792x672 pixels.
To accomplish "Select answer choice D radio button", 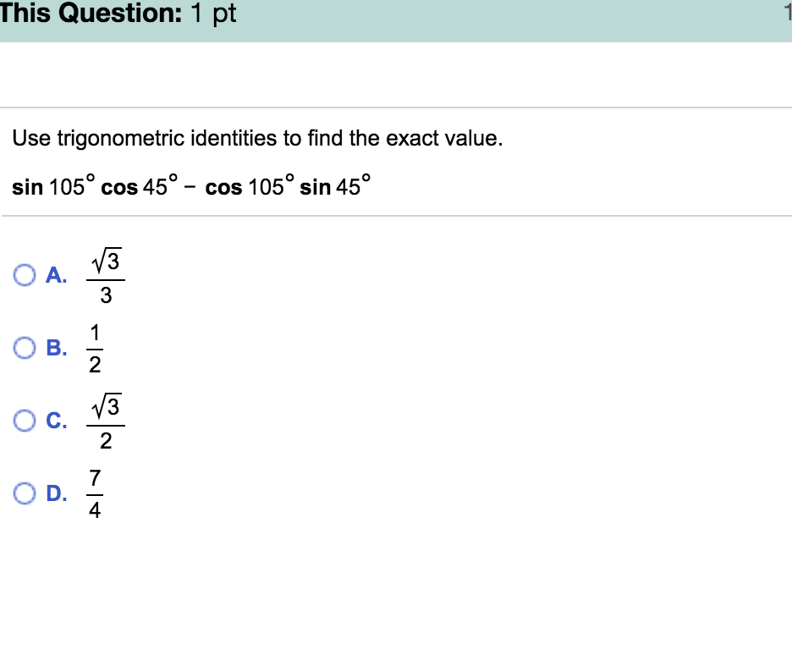I will point(25,493).
